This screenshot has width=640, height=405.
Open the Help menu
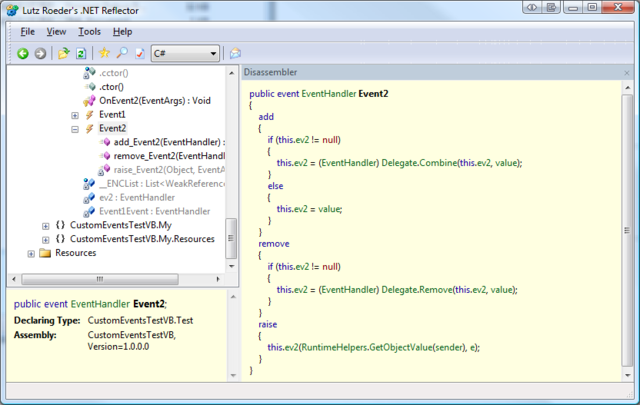122,32
